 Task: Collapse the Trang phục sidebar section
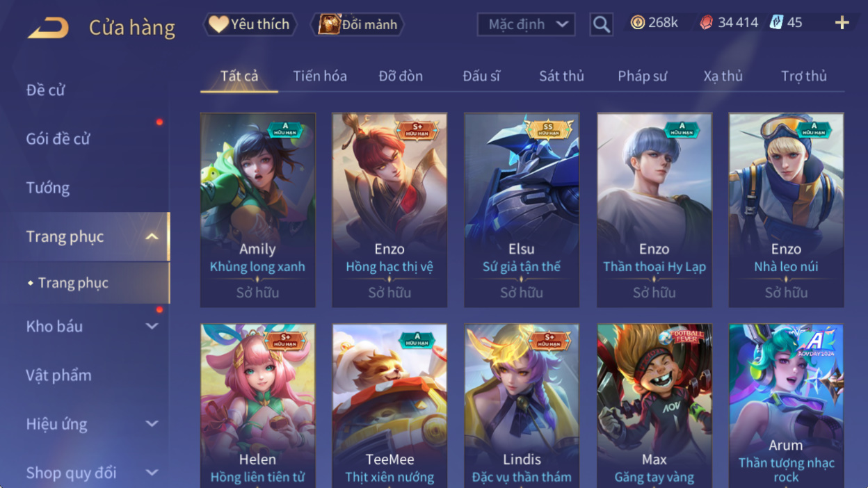pos(152,236)
